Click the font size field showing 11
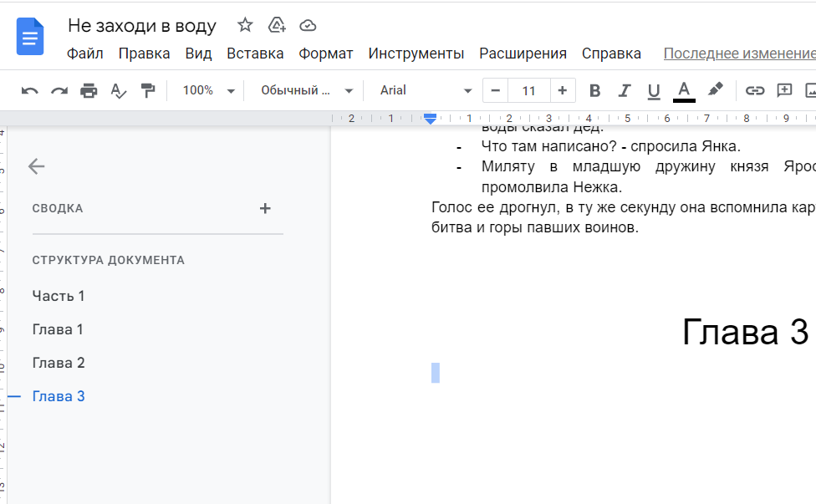The width and height of the screenshot is (816, 504). click(528, 90)
